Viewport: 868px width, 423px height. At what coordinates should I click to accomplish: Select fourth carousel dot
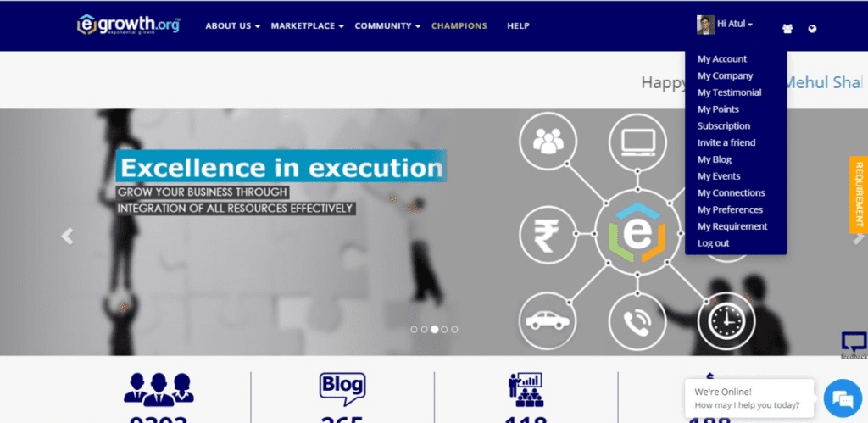[x=444, y=330]
